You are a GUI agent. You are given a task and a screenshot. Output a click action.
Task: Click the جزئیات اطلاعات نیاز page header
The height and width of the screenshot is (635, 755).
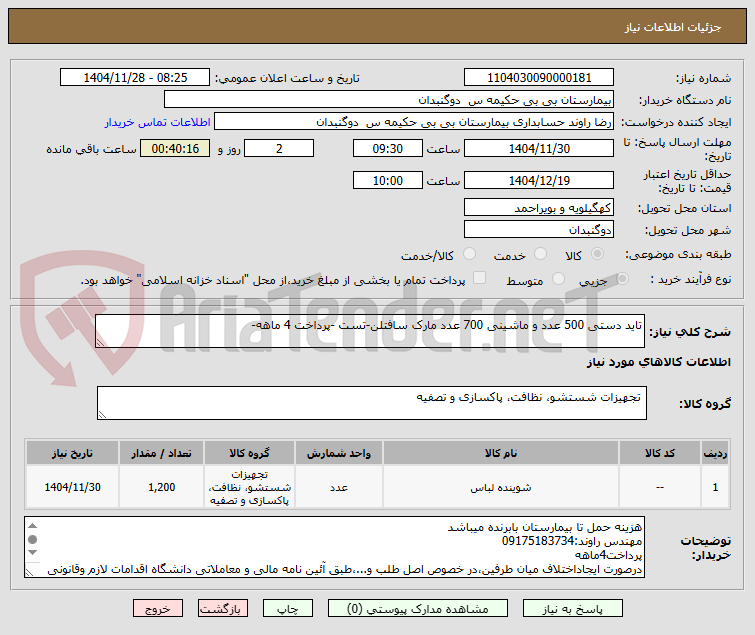coord(672,27)
